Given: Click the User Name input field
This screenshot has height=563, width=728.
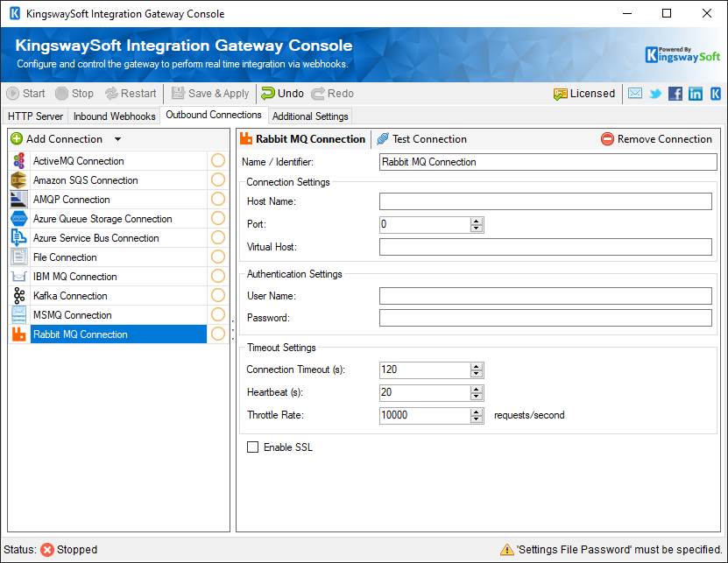Looking at the screenshot, I should coord(545,296).
